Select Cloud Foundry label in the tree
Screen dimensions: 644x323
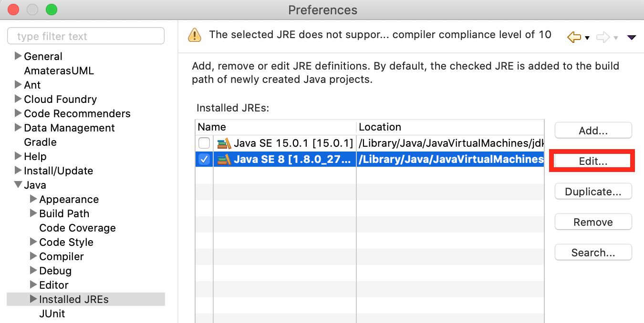60,99
